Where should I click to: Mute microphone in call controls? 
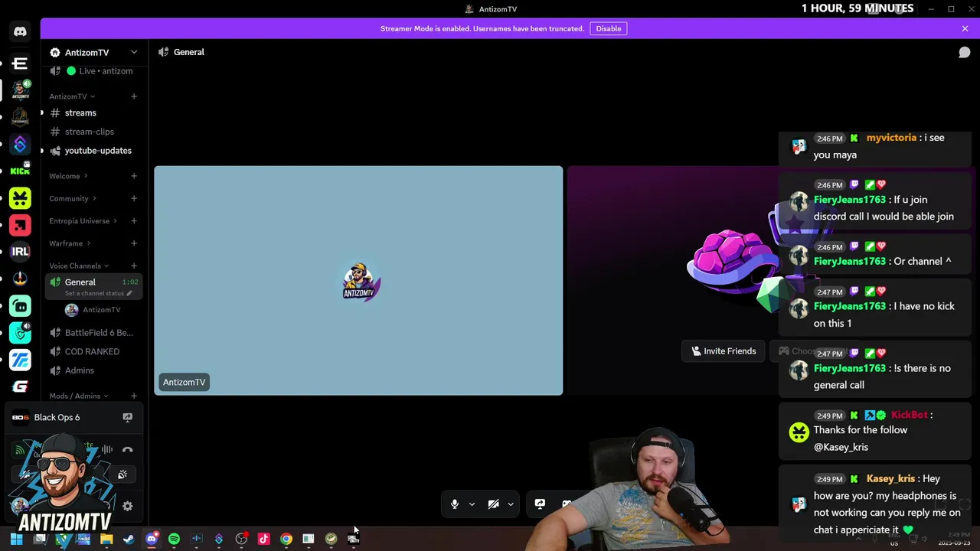pos(455,504)
